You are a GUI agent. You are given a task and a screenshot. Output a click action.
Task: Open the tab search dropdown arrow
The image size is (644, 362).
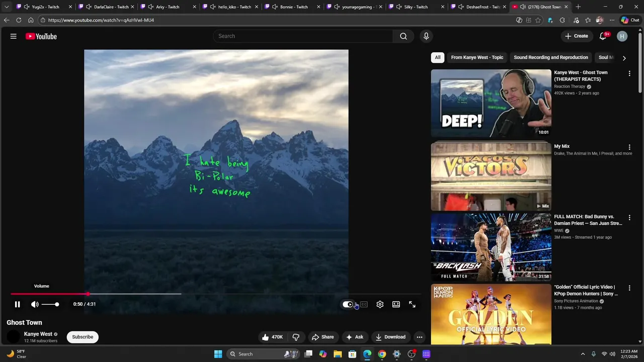[6, 7]
